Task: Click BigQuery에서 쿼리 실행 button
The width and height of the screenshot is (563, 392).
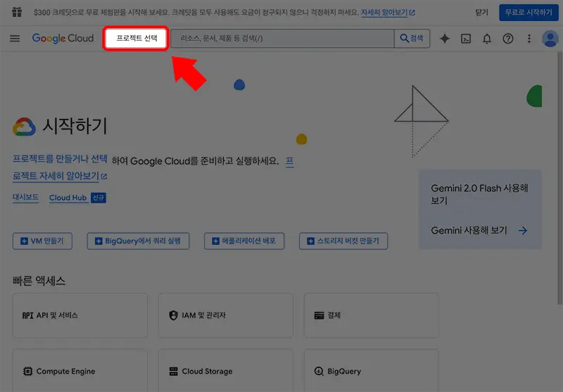Action: point(138,241)
